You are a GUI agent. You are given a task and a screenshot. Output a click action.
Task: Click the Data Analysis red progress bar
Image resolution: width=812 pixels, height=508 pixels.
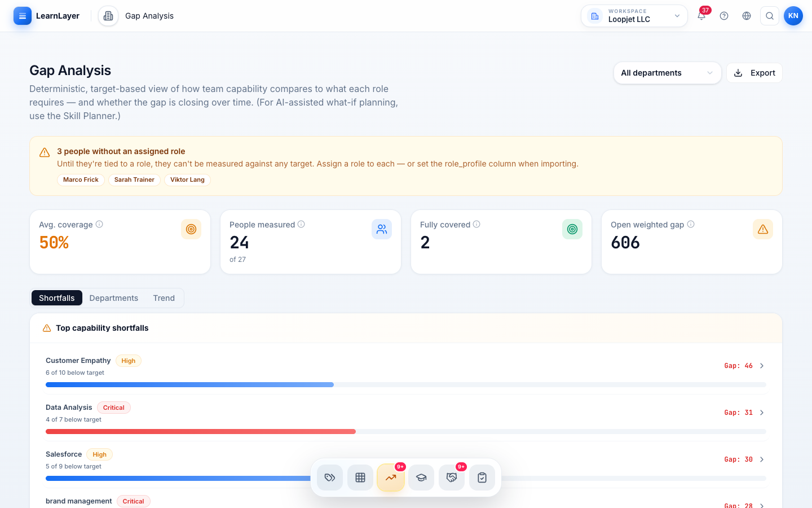click(x=406, y=431)
